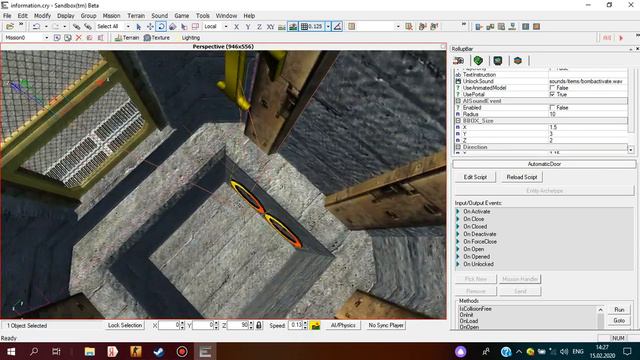Select Layers tab icon in RollupBar

click(518, 61)
